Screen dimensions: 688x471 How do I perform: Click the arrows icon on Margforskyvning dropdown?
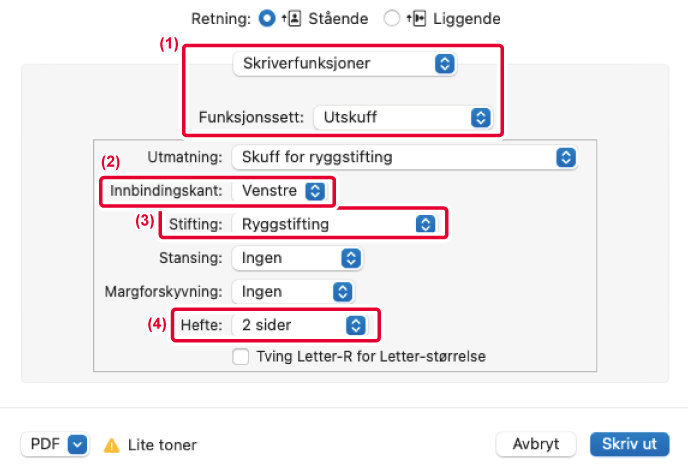pos(343,292)
